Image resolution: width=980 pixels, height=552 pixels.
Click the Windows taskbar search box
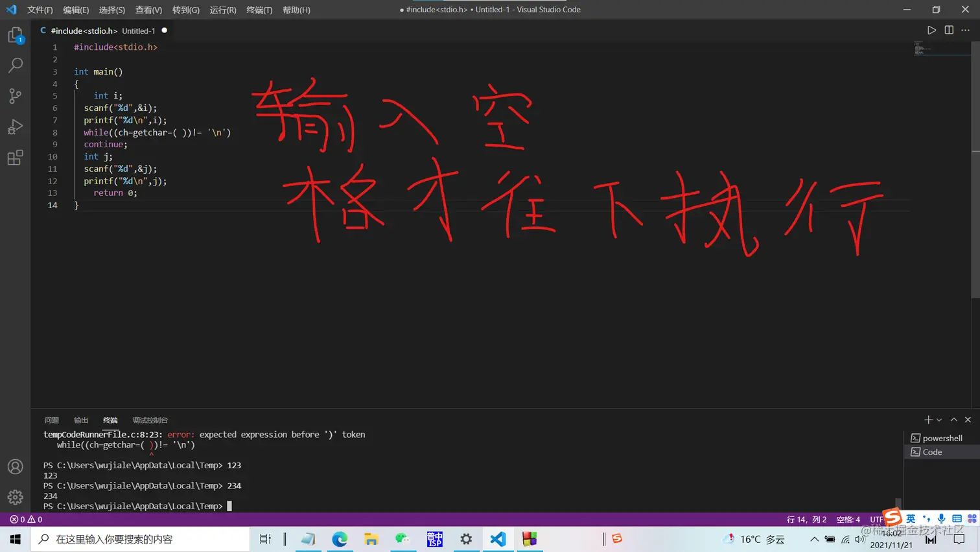[x=140, y=539]
